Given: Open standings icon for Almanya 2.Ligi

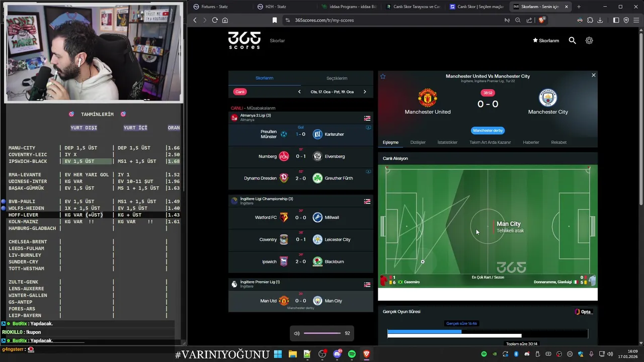Looking at the screenshot, I should coord(367,118).
